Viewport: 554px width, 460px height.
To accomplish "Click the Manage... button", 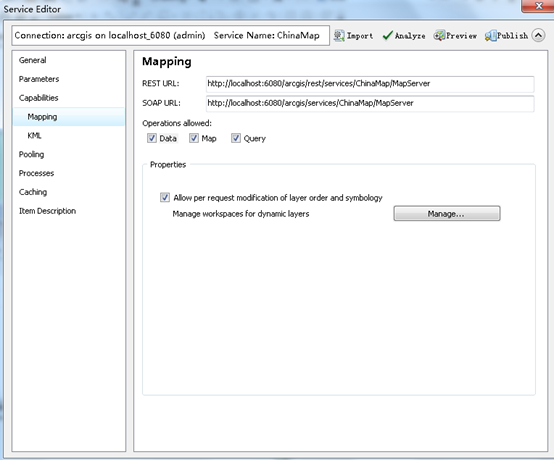I will [447, 214].
